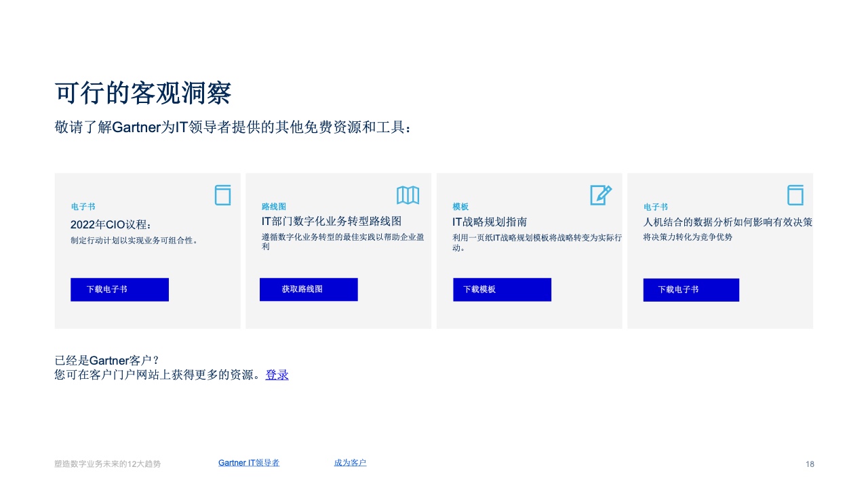Click the subtitle 敬请了解Gartner为IT领导者提供的其他免费资源和工具
Screen dimensions: 868x488
tap(233, 127)
